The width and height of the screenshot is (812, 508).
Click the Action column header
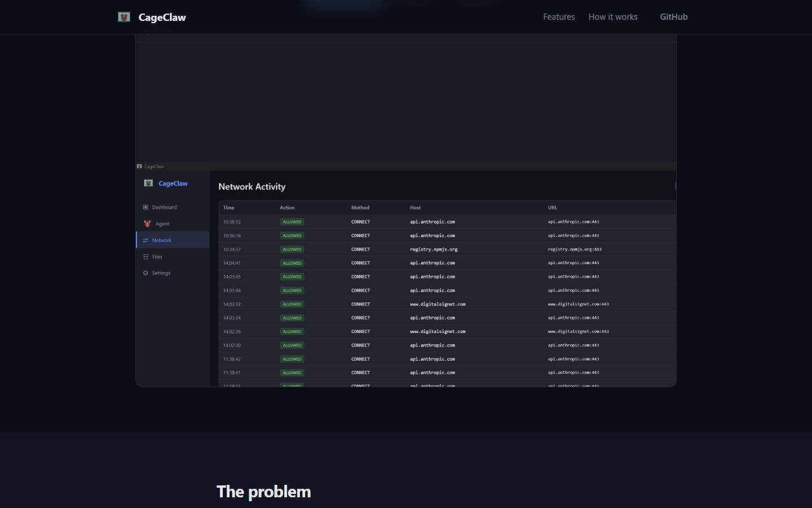click(287, 208)
